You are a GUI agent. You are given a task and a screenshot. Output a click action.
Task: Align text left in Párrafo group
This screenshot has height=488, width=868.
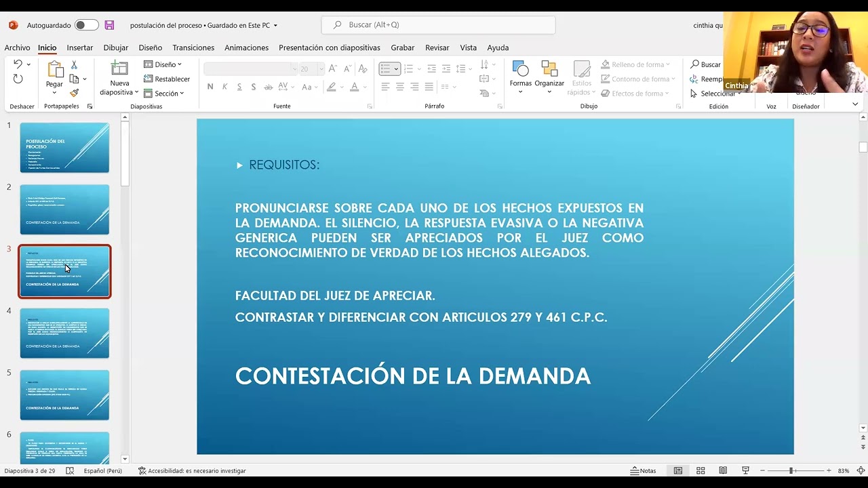pyautogui.click(x=385, y=87)
